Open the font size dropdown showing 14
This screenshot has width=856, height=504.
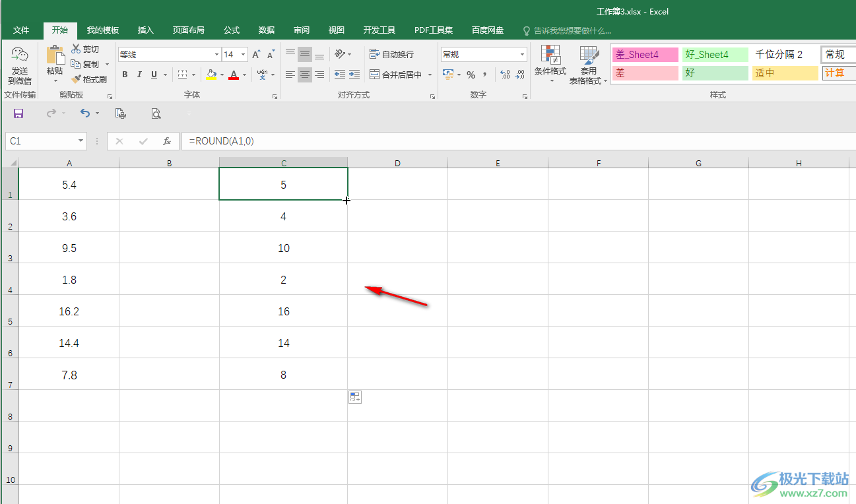pos(244,55)
